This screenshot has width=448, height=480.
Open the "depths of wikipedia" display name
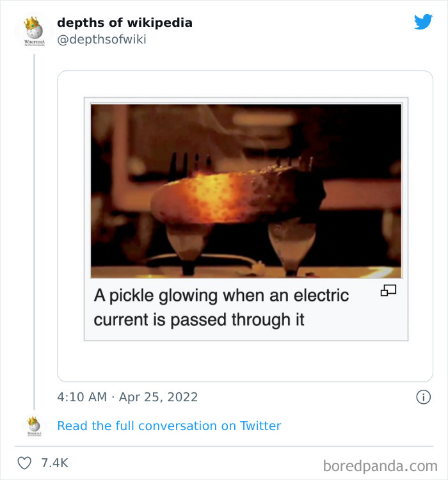pos(124,22)
